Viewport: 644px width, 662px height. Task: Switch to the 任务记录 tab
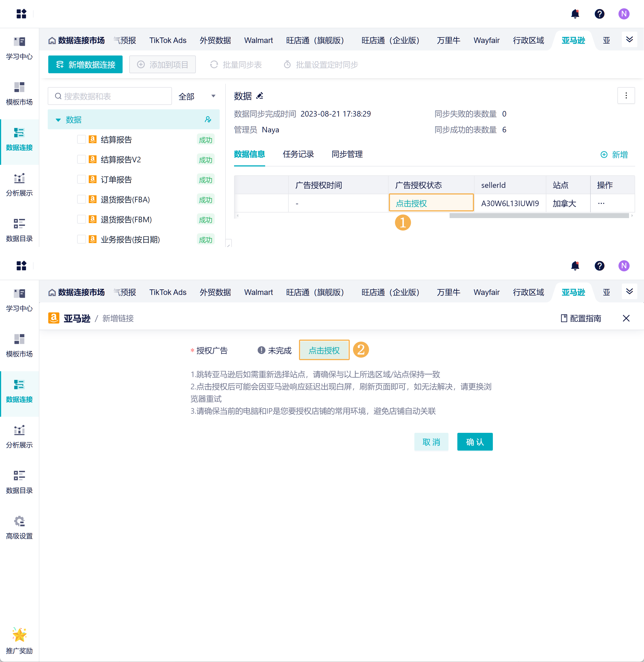[x=298, y=154]
